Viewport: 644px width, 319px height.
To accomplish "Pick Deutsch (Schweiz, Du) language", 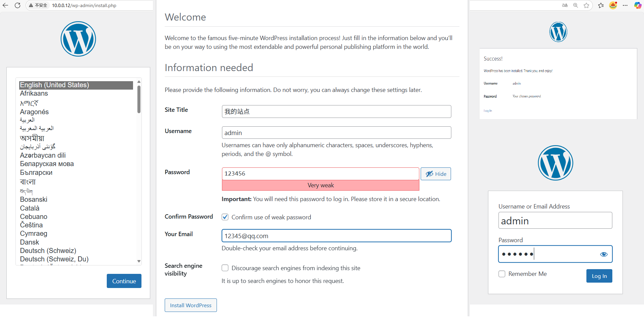I will tap(54, 259).
